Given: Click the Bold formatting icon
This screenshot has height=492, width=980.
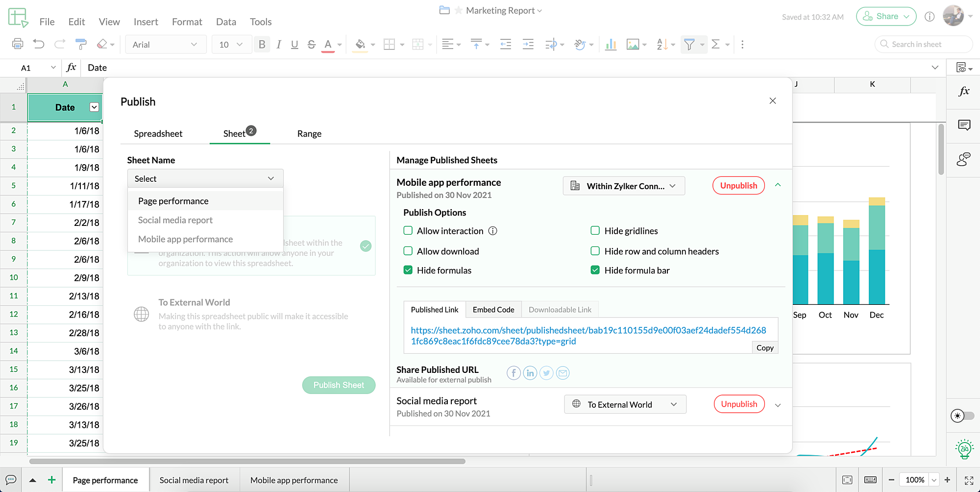Looking at the screenshot, I should click(262, 45).
